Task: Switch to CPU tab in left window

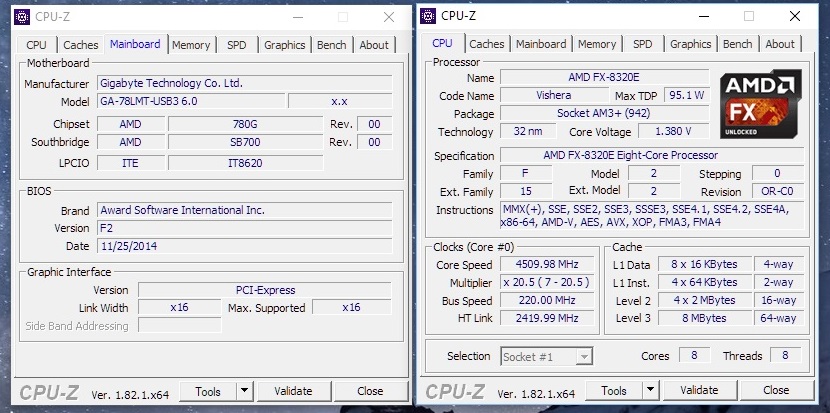Action: tap(37, 45)
